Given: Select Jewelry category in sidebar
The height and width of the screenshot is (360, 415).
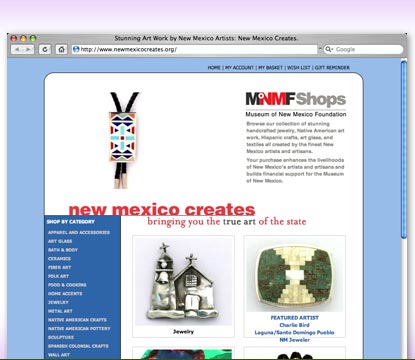Looking at the screenshot, I should (x=58, y=302).
